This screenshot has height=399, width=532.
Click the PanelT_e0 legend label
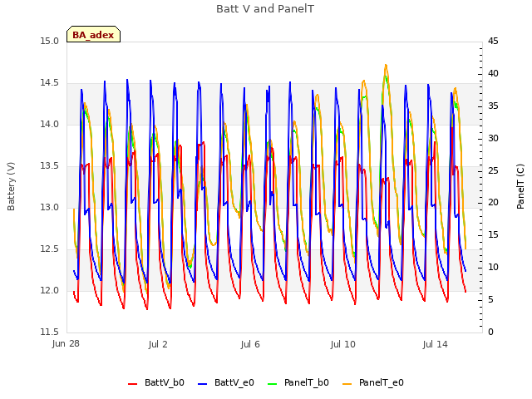point(382,382)
